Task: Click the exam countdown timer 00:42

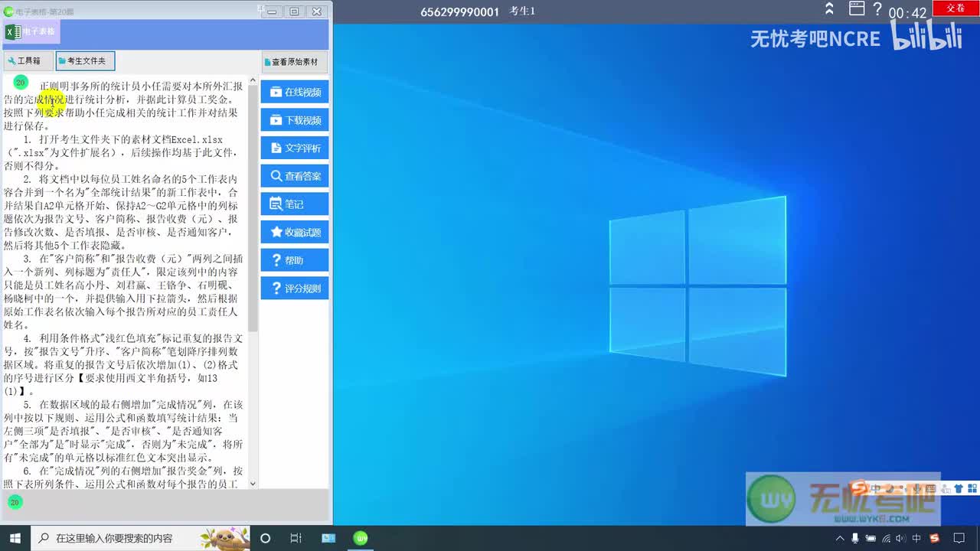Action: [x=907, y=13]
